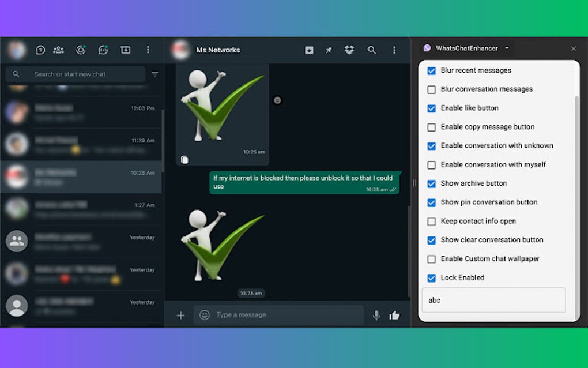This screenshot has height=368, width=588.
Task: Open the three-dot menu in chat header
Action: pyautogui.click(x=394, y=50)
